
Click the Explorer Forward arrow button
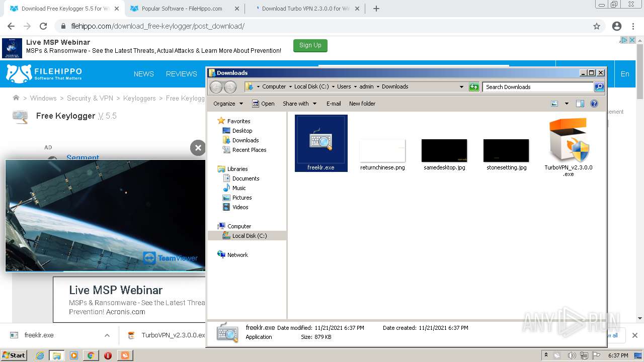(x=230, y=87)
